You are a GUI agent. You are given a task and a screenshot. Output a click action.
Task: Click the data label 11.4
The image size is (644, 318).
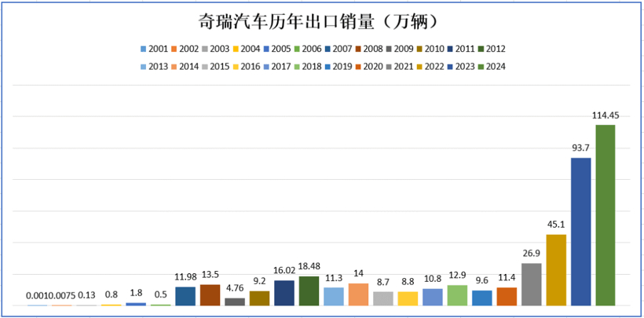[x=507, y=278]
